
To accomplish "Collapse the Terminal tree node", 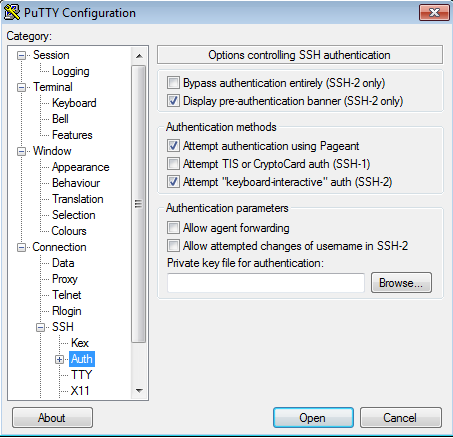I will [x=21, y=87].
